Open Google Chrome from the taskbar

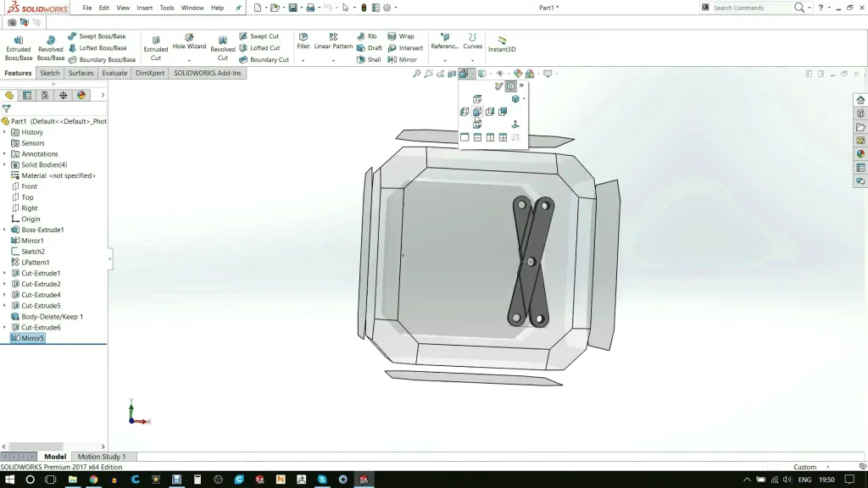point(93,480)
